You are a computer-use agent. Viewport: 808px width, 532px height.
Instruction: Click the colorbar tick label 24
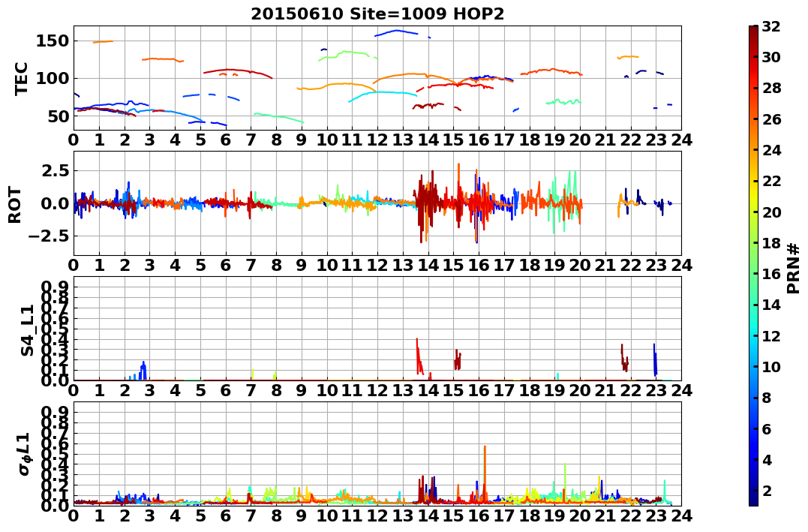pos(771,151)
